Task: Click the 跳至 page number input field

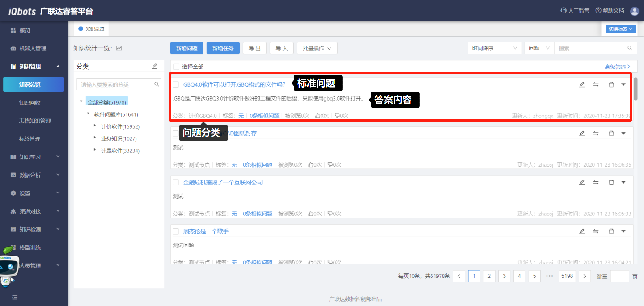Action: (619, 276)
